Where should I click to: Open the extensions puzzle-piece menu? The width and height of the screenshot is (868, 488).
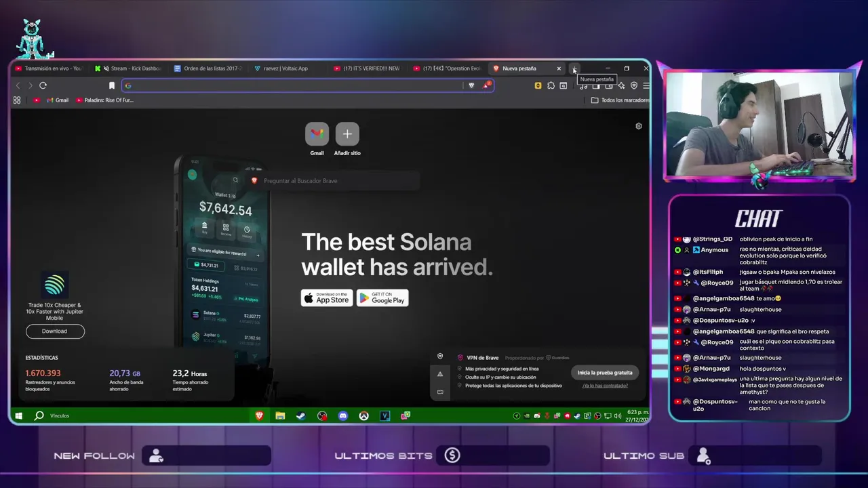point(551,85)
